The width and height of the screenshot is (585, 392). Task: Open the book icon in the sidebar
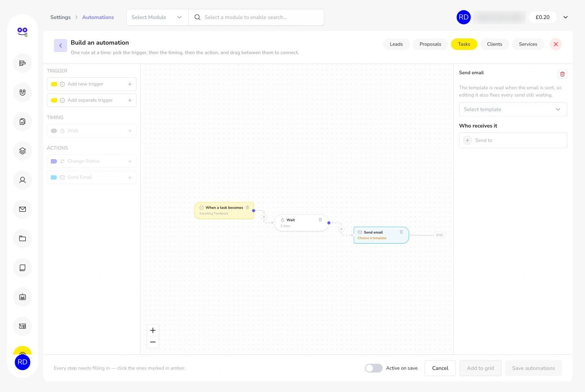(23, 268)
